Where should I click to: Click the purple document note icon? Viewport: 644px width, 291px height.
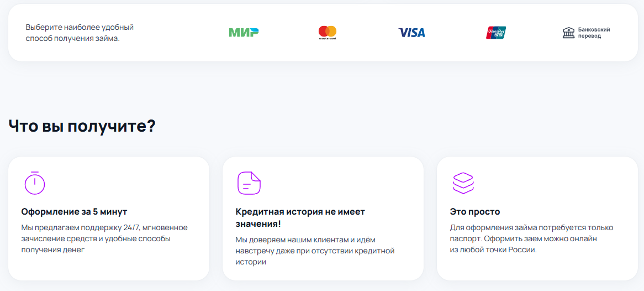(249, 183)
